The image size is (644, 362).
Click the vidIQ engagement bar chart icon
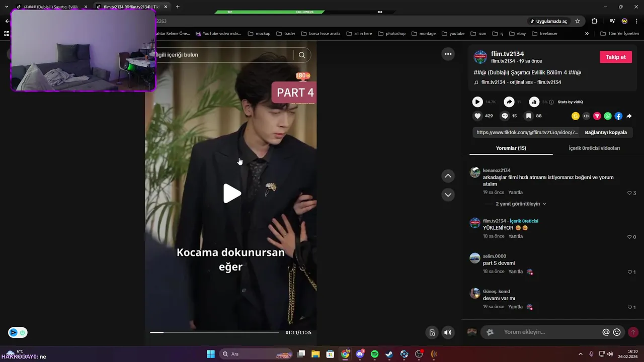(534, 102)
